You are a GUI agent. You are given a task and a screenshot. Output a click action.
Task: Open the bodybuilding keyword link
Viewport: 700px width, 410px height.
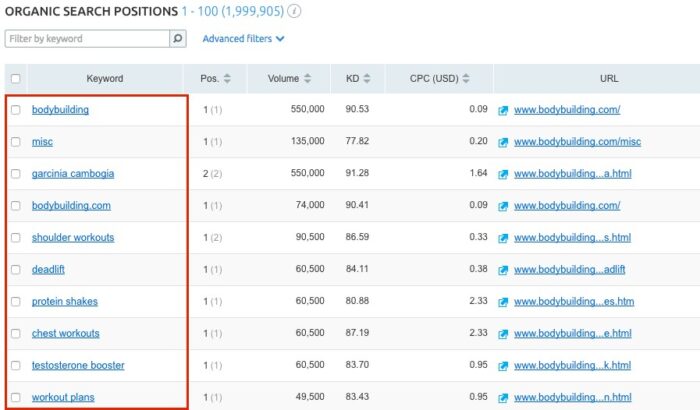pos(60,110)
